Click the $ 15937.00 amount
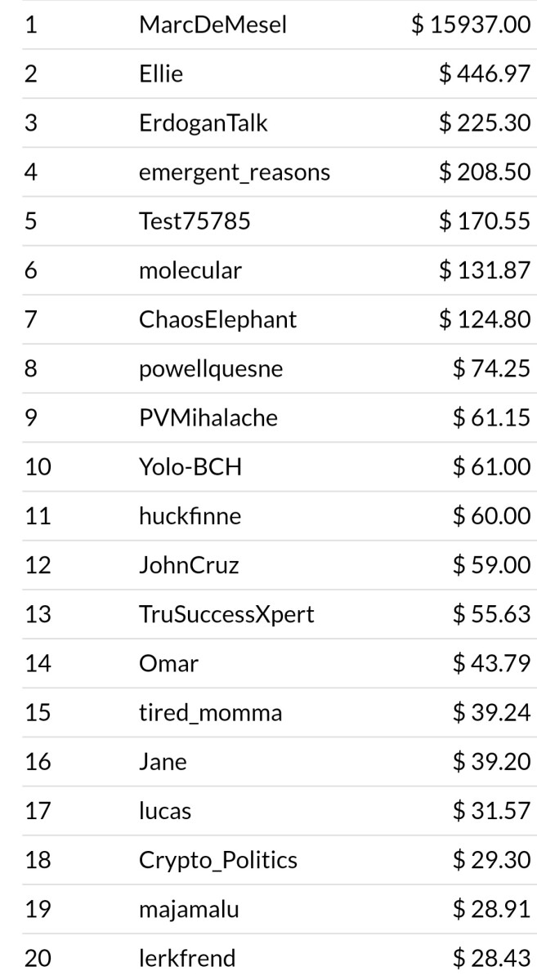The width and height of the screenshot is (537, 980). 471,25
